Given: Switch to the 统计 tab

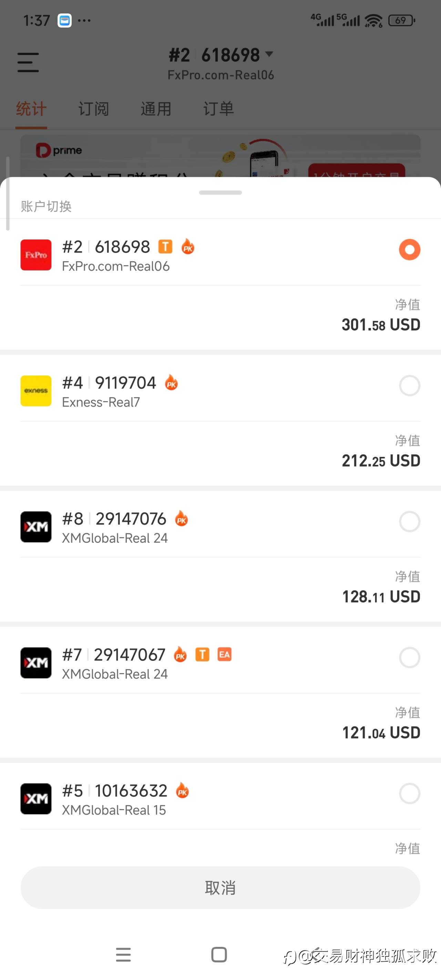Looking at the screenshot, I should tap(31, 109).
